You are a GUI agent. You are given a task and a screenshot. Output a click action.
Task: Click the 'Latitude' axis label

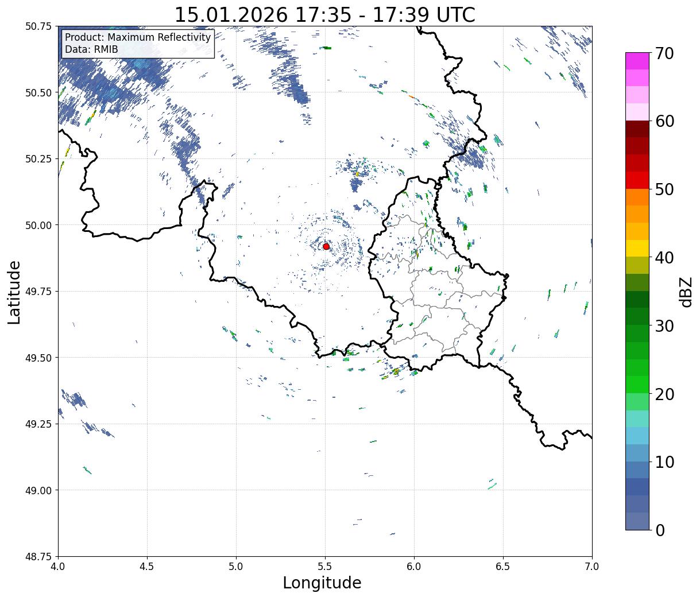tap(14, 292)
